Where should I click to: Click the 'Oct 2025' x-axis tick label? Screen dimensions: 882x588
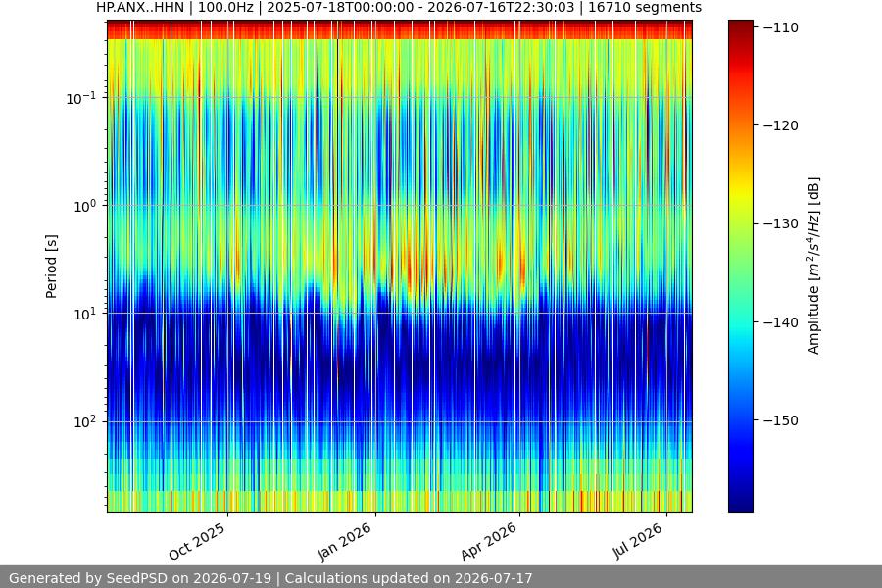(x=197, y=541)
